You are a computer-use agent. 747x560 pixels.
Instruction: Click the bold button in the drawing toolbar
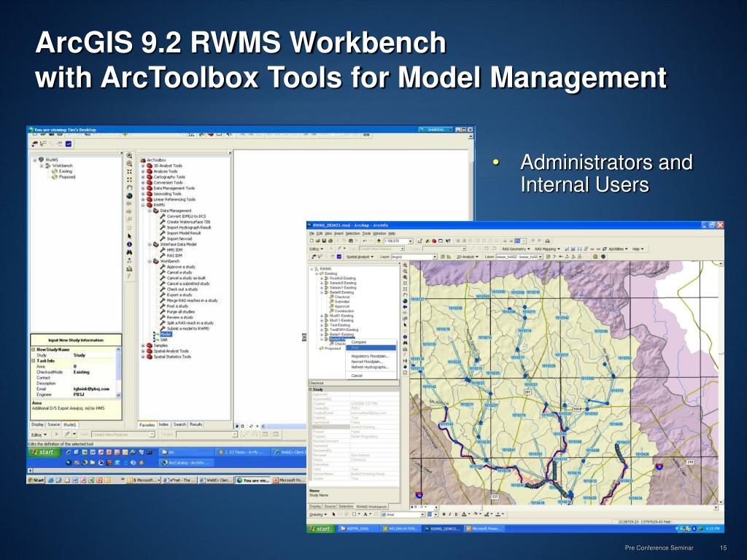(x=444, y=514)
